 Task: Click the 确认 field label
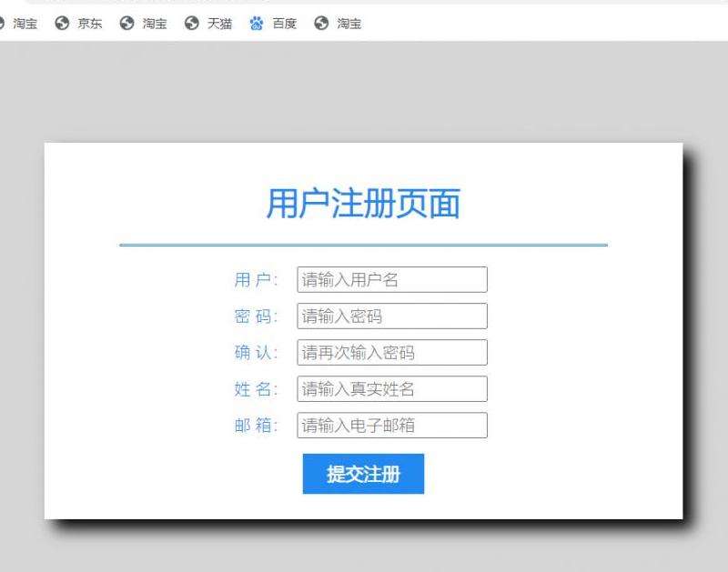coord(257,352)
